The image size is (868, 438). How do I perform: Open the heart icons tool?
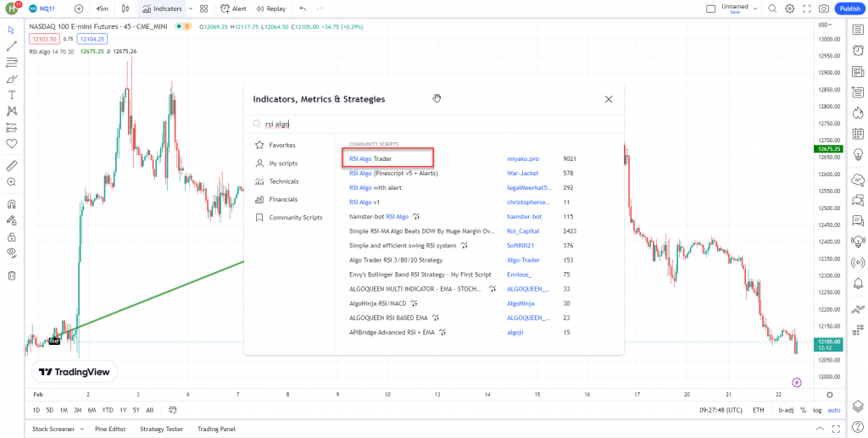(x=12, y=144)
